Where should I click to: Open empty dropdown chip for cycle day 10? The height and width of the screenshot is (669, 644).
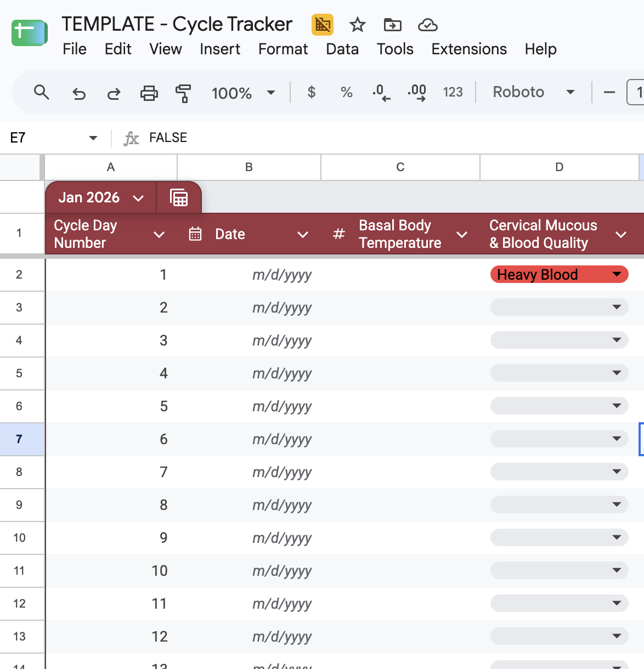click(x=560, y=570)
